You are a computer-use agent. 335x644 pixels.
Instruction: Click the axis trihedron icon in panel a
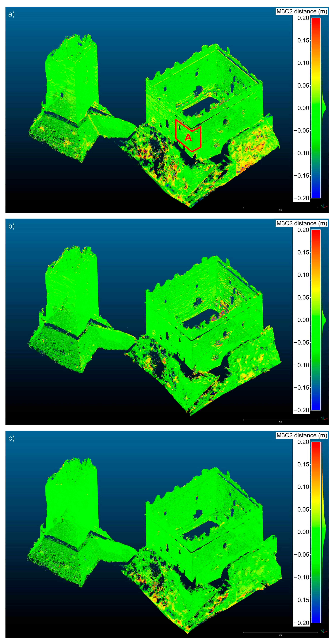point(324,207)
